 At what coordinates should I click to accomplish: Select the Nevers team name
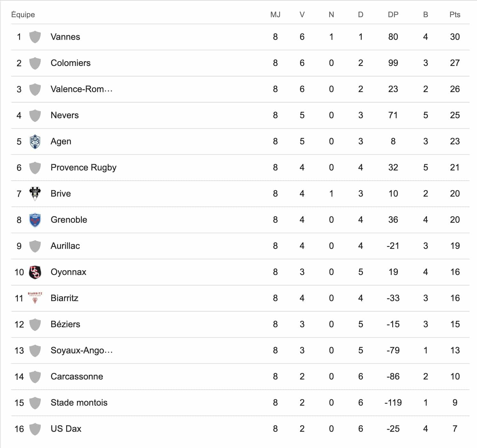[x=65, y=115]
